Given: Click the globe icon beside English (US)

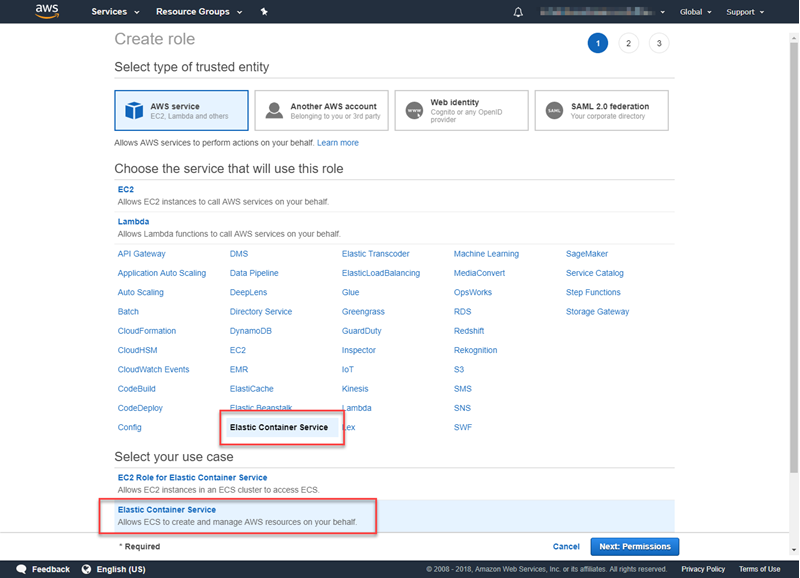Looking at the screenshot, I should (x=86, y=568).
